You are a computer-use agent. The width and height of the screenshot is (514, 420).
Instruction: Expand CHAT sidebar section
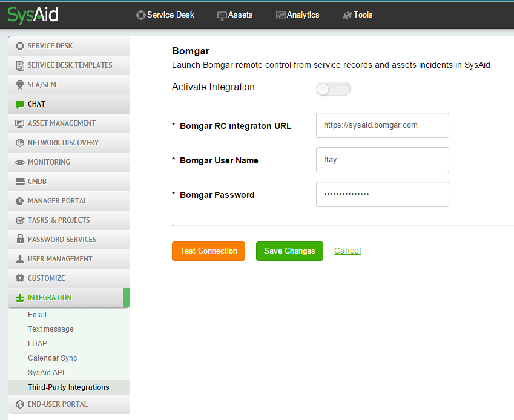click(x=69, y=104)
